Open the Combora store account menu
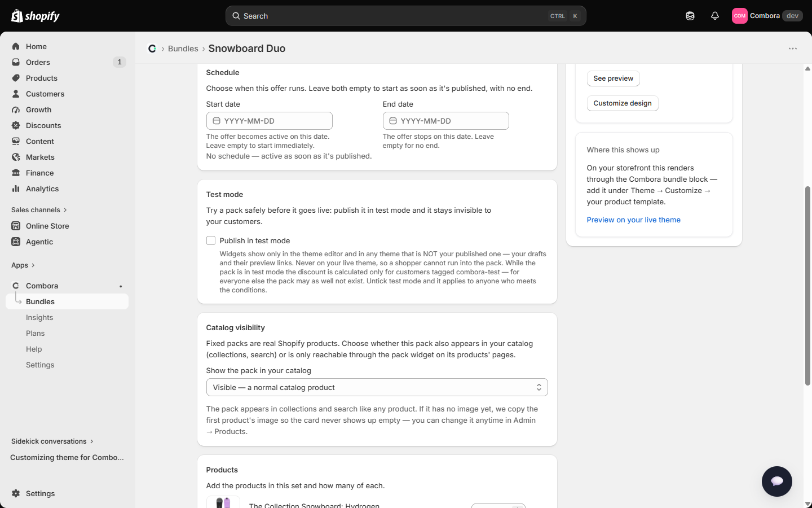812x508 pixels. [767, 16]
